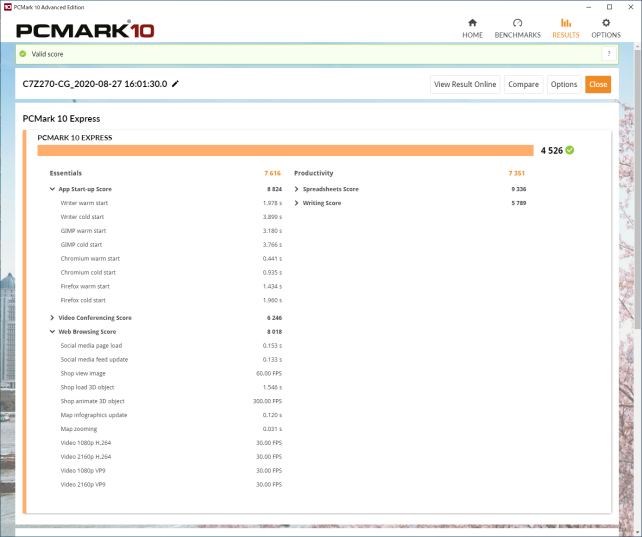The image size is (642, 537).
Task: Select the Firefox warm start row
Action: point(171,287)
